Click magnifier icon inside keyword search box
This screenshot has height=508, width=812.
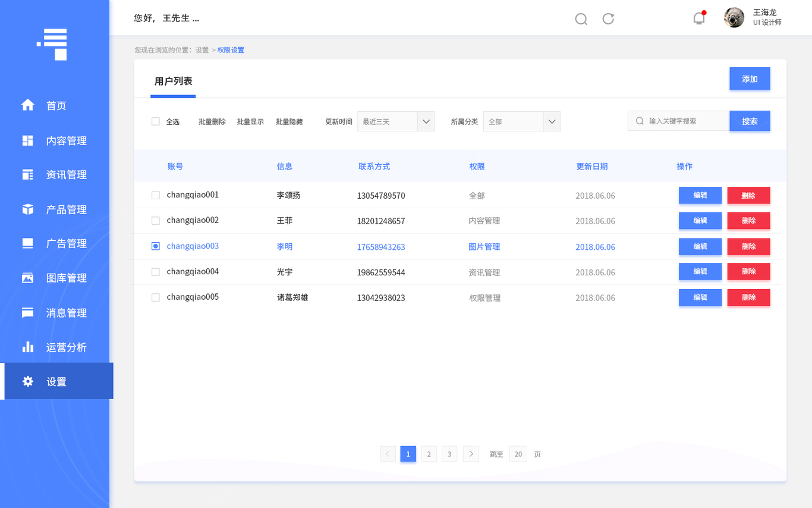(x=640, y=121)
